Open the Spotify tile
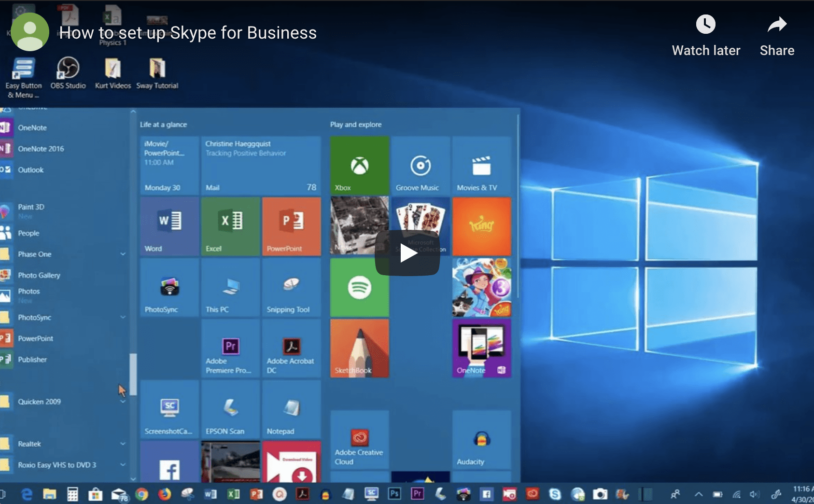Screen dimensions: 814x504 360,287
